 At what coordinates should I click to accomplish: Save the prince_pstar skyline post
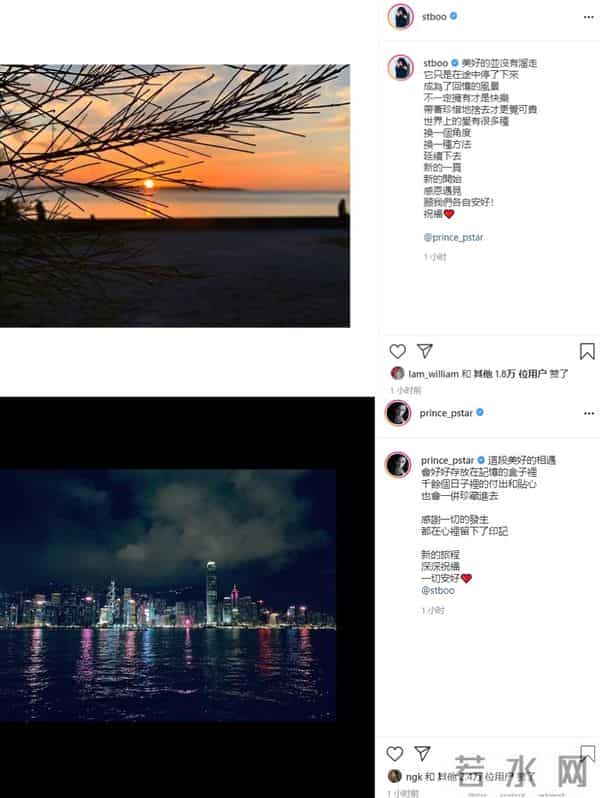587,754
